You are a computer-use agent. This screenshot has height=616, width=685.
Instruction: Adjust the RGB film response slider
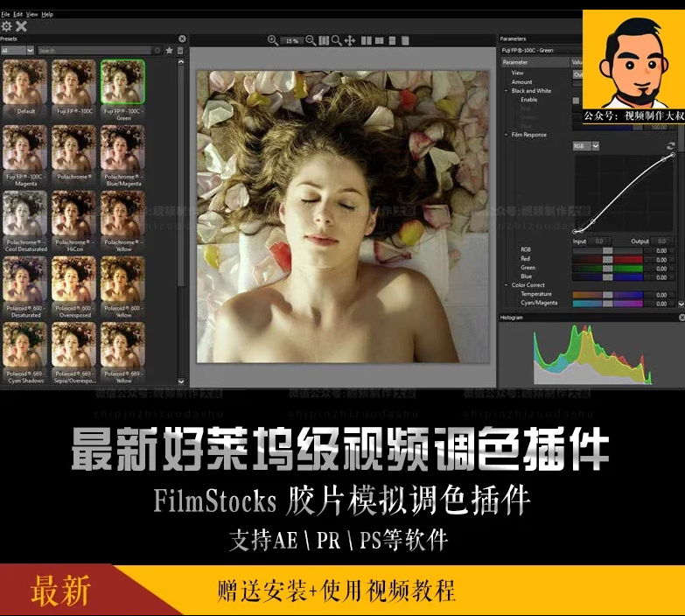(x=608, y=251)
